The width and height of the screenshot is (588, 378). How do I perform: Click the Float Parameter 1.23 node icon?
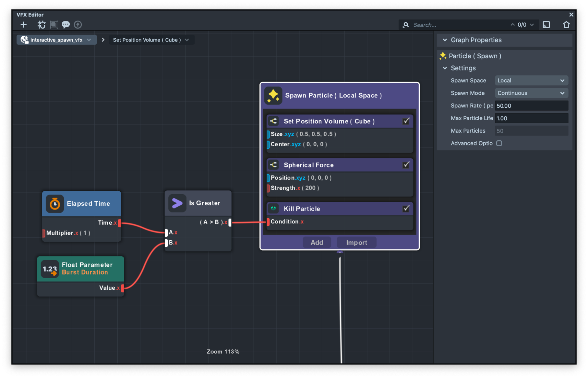50,269
